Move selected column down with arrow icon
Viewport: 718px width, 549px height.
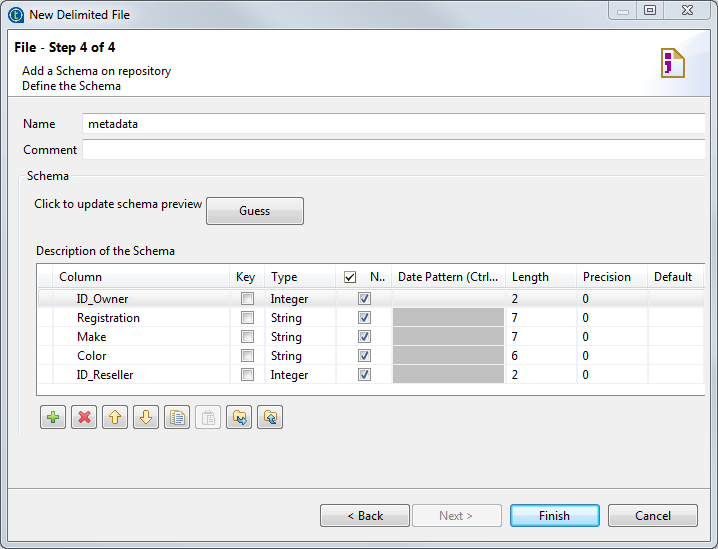146,417
